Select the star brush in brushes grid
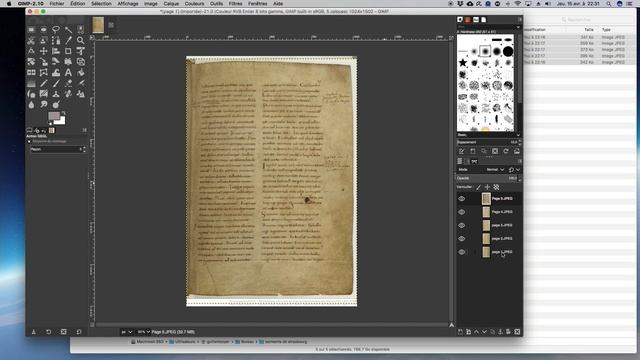The width and height of the screenshot is (640, 360). [x=462, y=62]
